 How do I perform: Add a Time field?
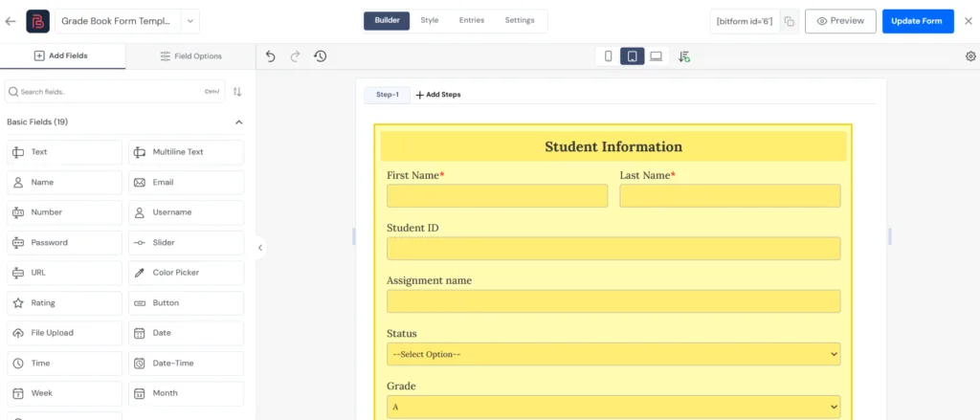coord(64,364)
